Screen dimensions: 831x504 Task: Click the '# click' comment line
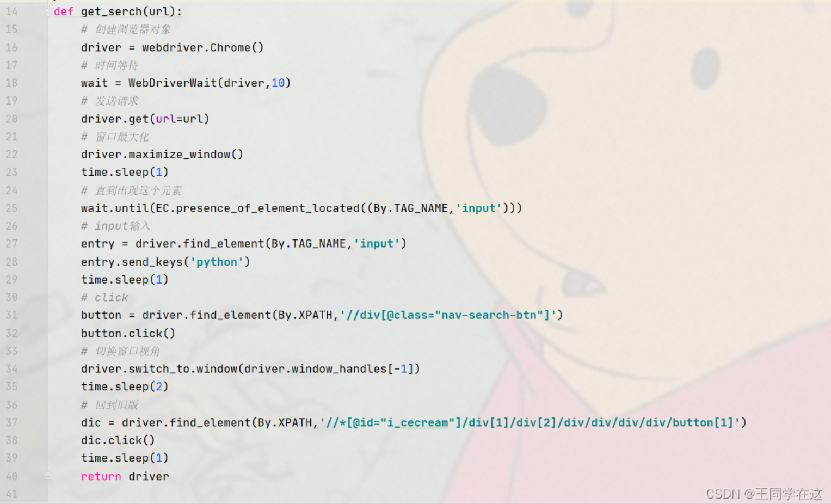pyautogui.click(x=104, y=297)
